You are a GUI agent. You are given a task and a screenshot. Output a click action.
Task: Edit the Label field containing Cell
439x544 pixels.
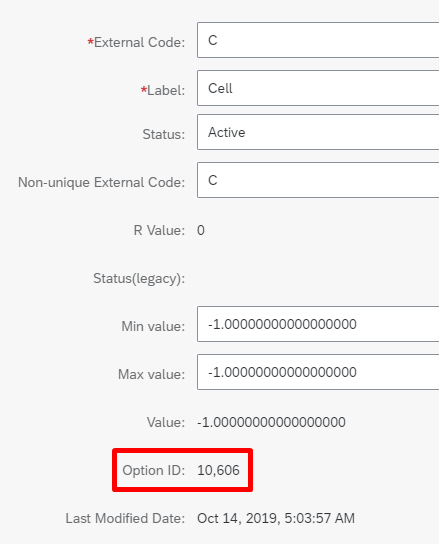pos(318,88)
